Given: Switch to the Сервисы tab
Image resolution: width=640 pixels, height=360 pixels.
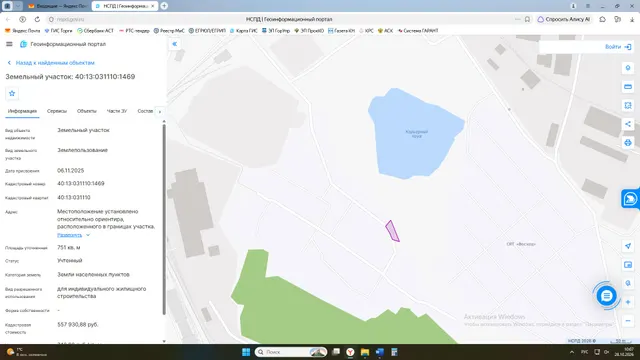Looking at the screenshot, I should coord(57,111).
